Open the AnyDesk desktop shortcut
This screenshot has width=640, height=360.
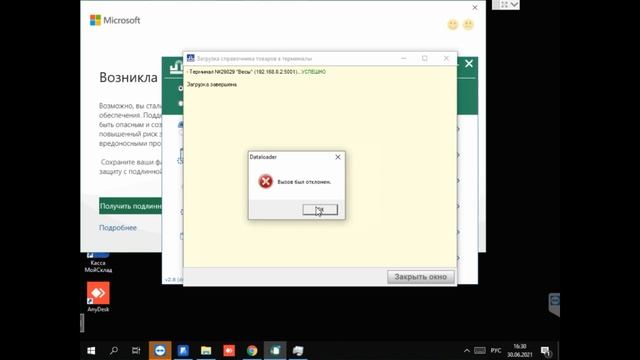pyautogui.click(x=98, y=297)
